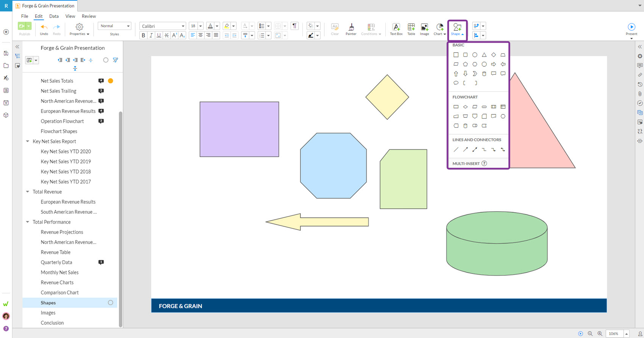Screen dimensions: 644x338
Task: Go to Home icon in left rail
Action: [6, 53]
